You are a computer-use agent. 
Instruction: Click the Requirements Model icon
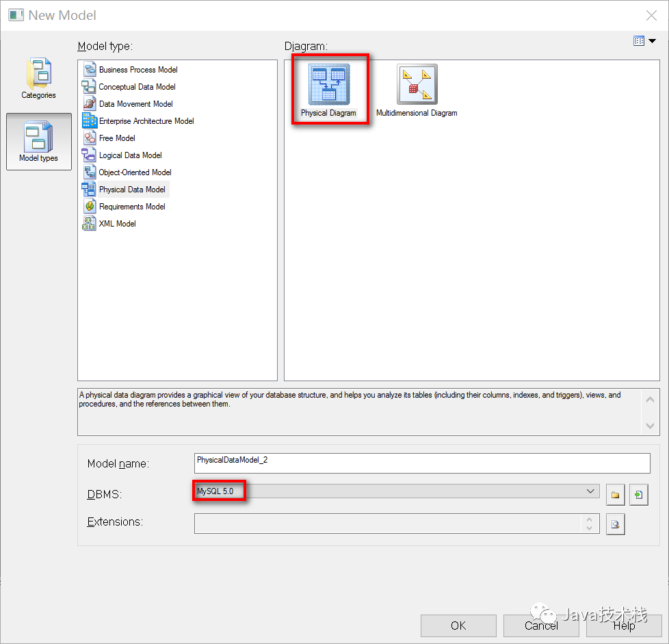pos(89,206)
